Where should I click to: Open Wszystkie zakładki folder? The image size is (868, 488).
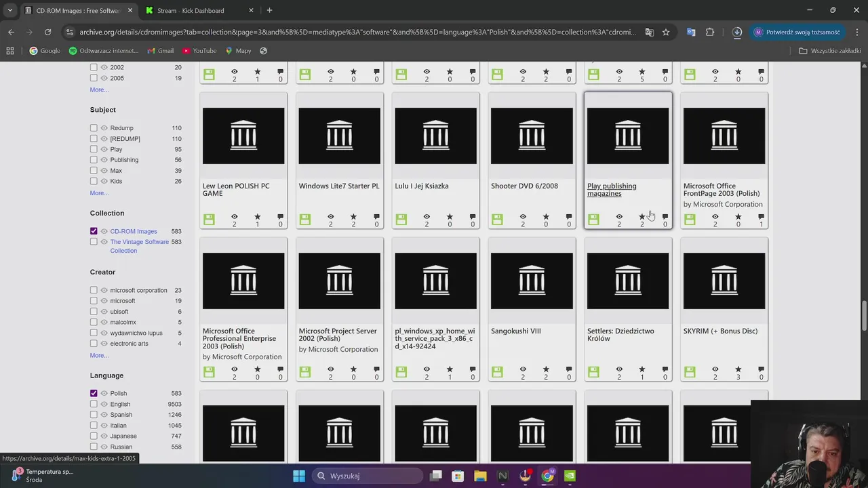830,51
